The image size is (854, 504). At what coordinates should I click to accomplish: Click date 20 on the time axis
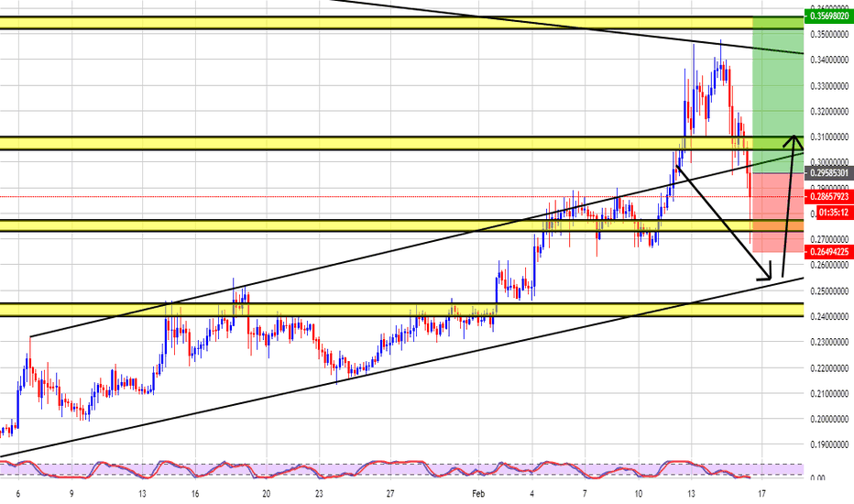click(267, 494)
